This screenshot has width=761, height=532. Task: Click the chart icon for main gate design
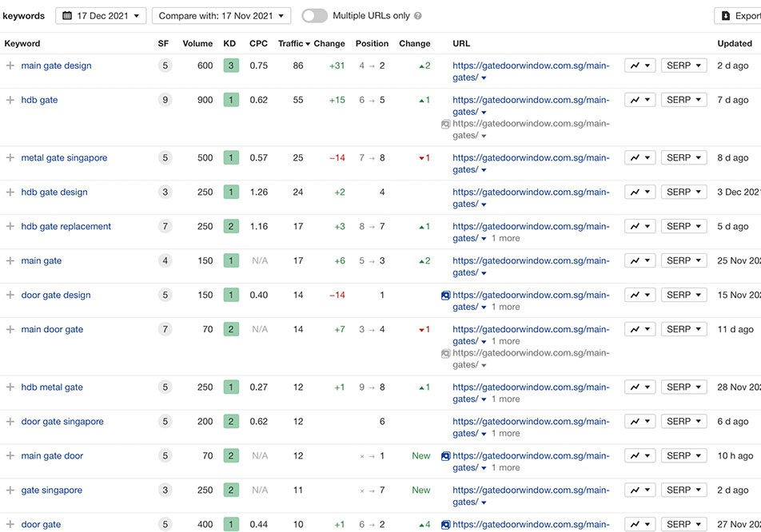(x=639, y=66)
